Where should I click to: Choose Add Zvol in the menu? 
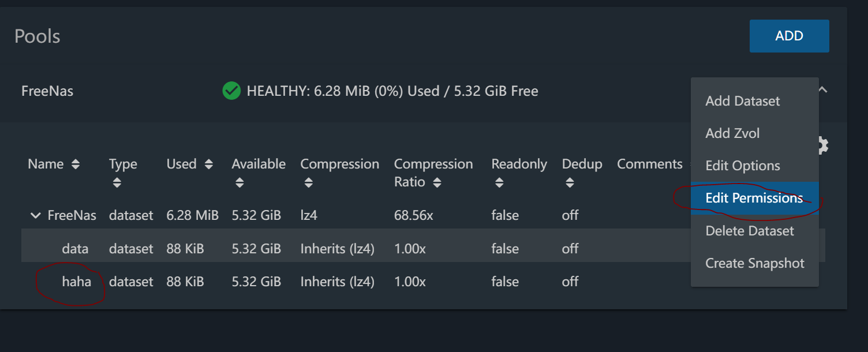tap(732, 133)
